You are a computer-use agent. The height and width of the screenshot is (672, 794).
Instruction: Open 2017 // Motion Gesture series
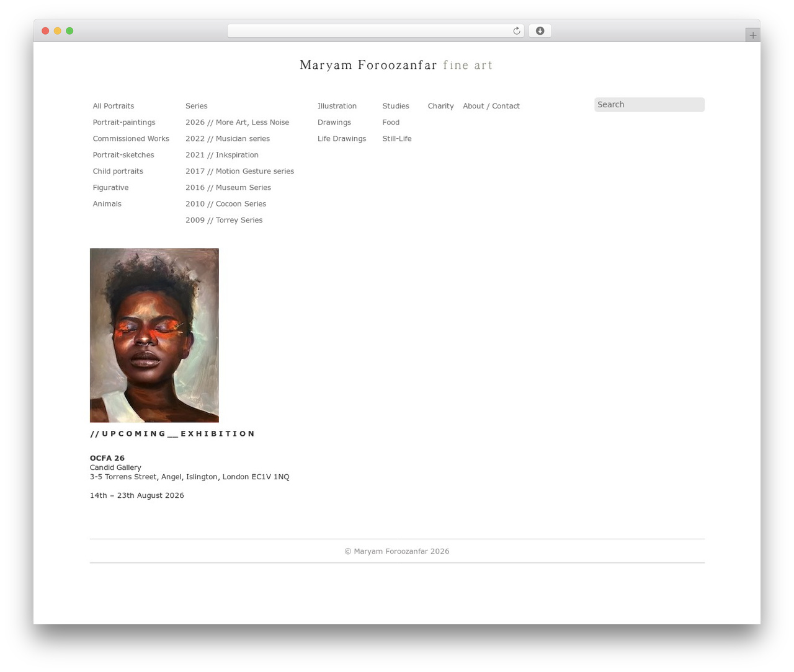click(239, 171)
